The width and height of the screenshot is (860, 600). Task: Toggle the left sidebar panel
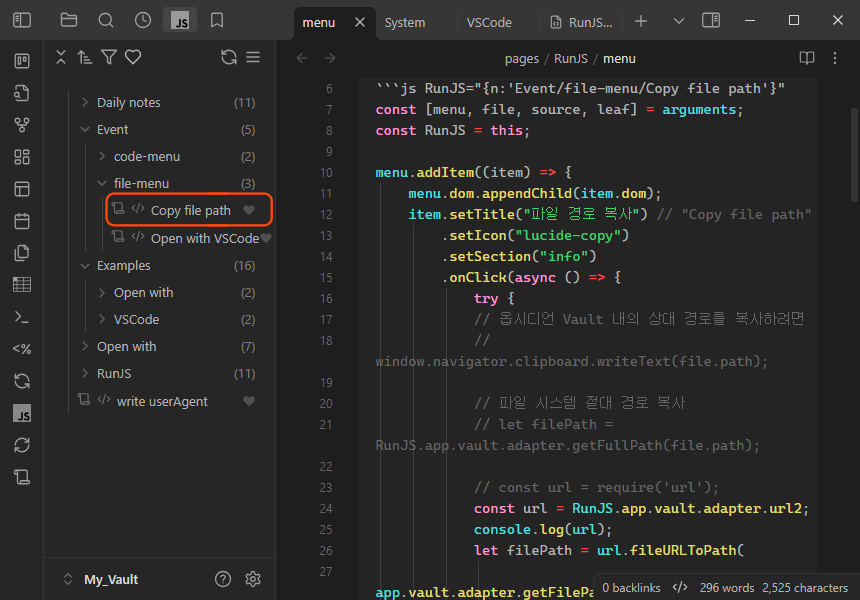click(x=22, y=20)
